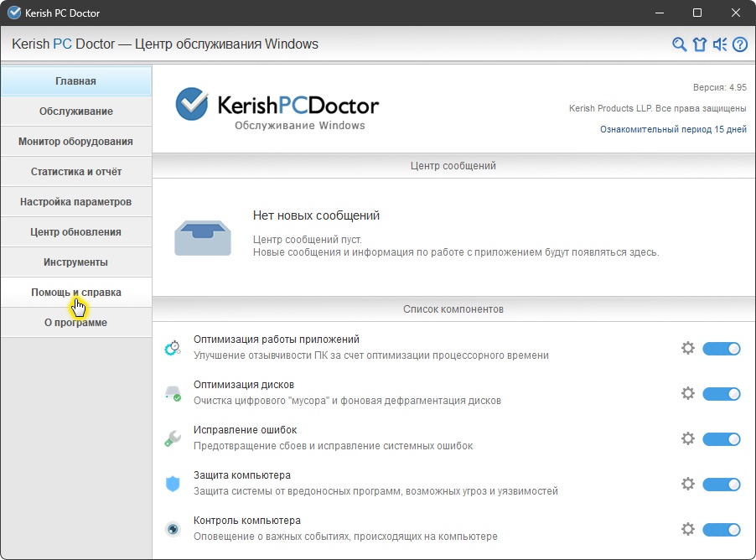Click the Исправление ошибок title
This screenshot has width=756, height=560.
coord(246,430)
